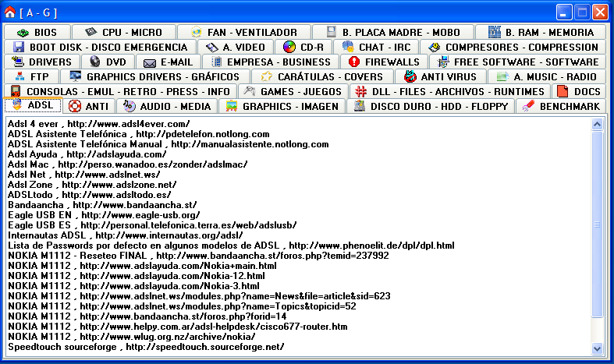
Task: Click the DOCS red document icon
Action: coord(563,91)
